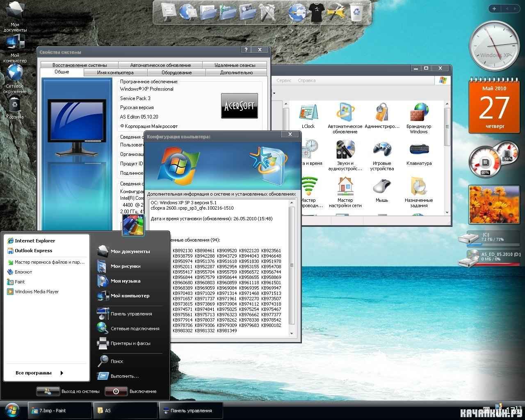Click the Start orb on taskbar

[12, 410]
